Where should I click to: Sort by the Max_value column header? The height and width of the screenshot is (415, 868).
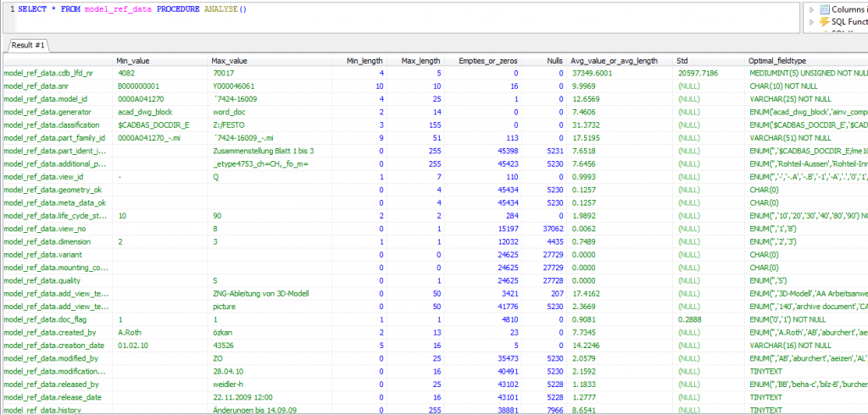point(229,61)
